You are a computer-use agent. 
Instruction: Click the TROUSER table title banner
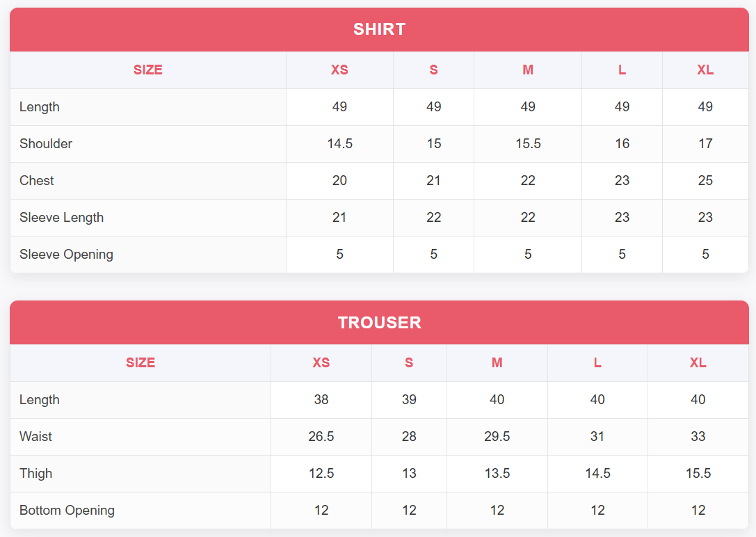[379, 323]
